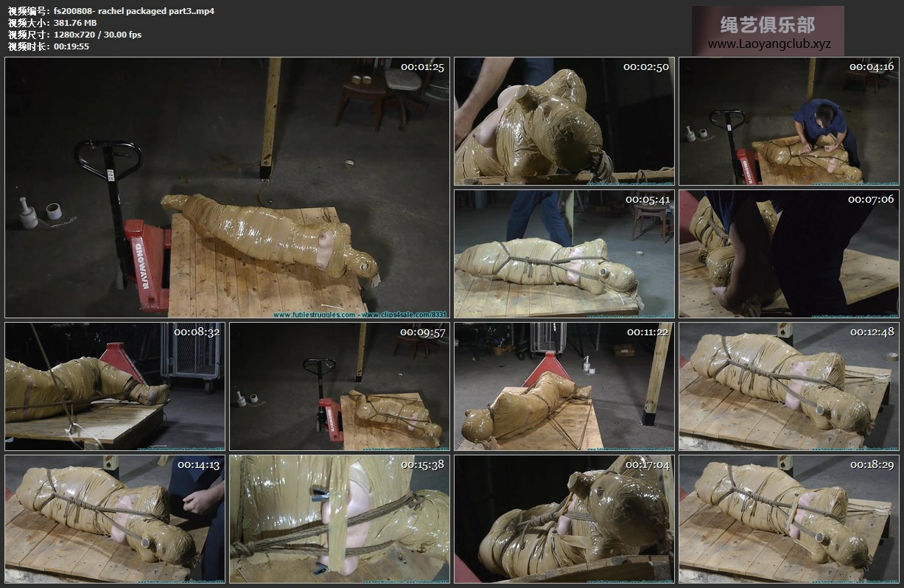Open the 00:07:06 preview frame
Viewport: 904px width, 588px height.
click(788, 253)
